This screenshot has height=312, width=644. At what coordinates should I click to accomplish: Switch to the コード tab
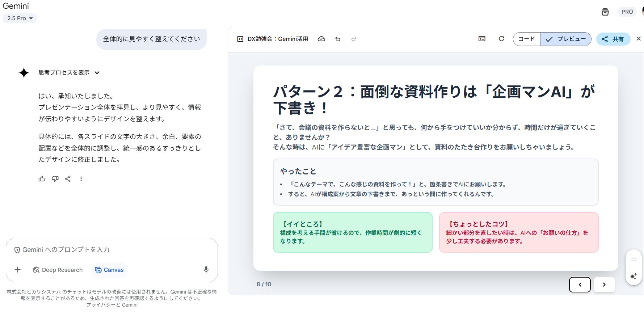tap(527, 39)
